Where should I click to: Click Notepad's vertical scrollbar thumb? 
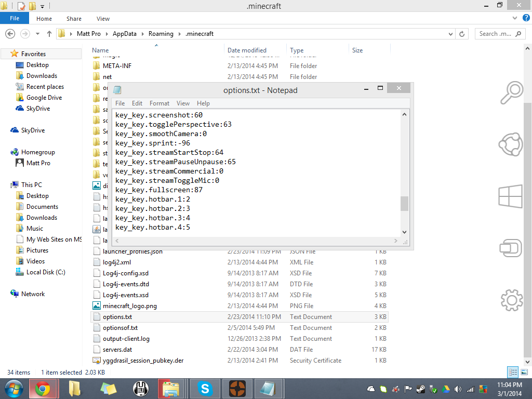(x=404, y=204)
